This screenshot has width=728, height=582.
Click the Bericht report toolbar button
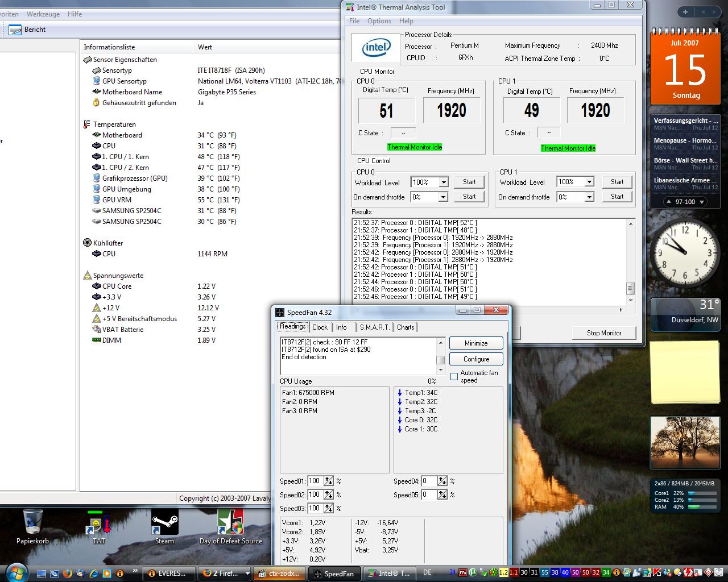(28, 30)
